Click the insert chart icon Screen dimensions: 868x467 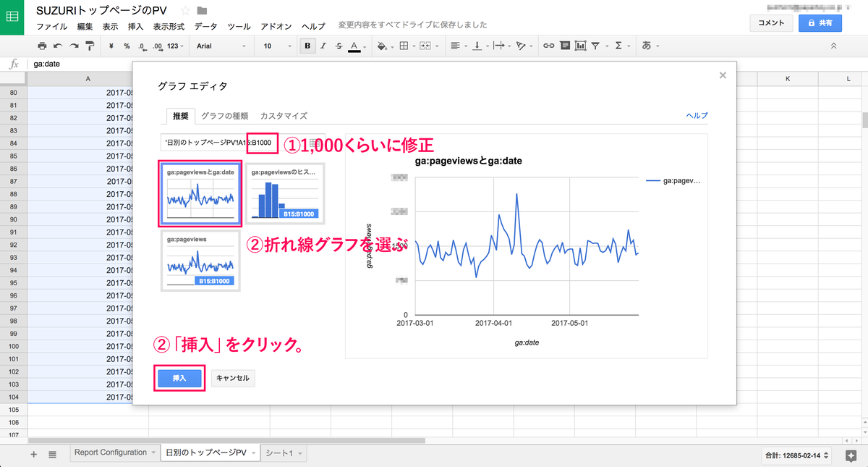(x=580, y=46)
